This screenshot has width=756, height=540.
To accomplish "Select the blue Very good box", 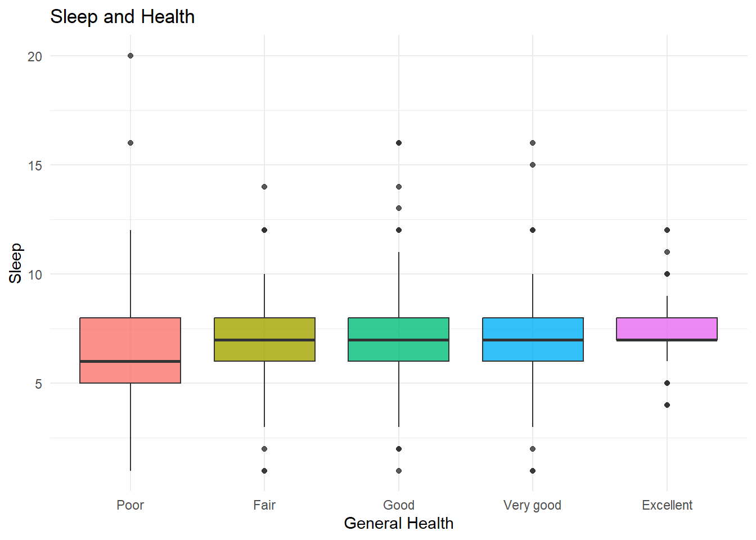I will 533,329.
